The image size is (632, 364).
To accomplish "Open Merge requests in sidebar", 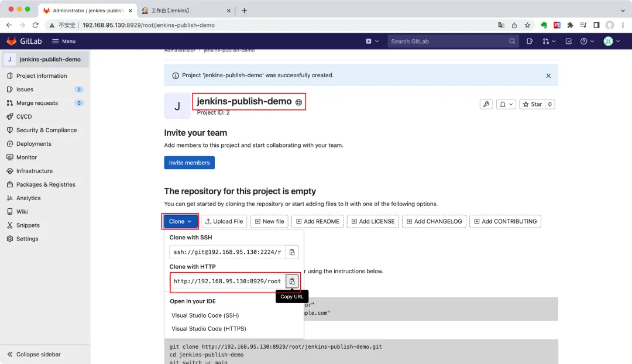I will [x=45, y=103].
